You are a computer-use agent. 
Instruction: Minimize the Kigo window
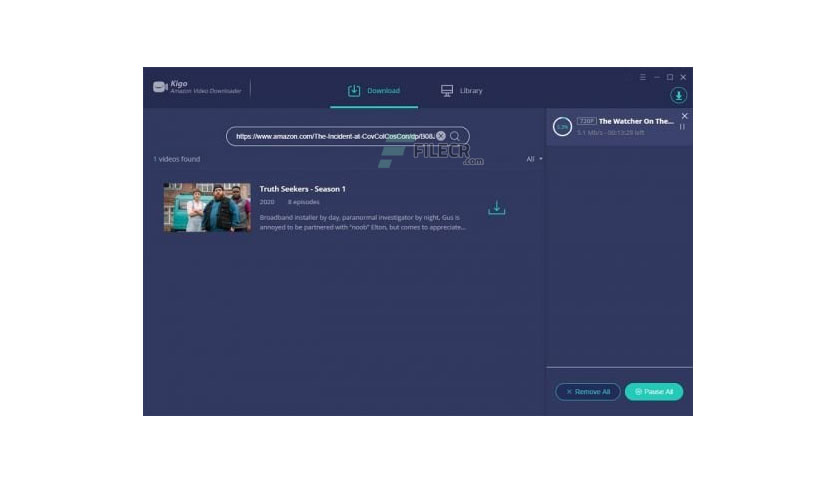coord(656,77)
